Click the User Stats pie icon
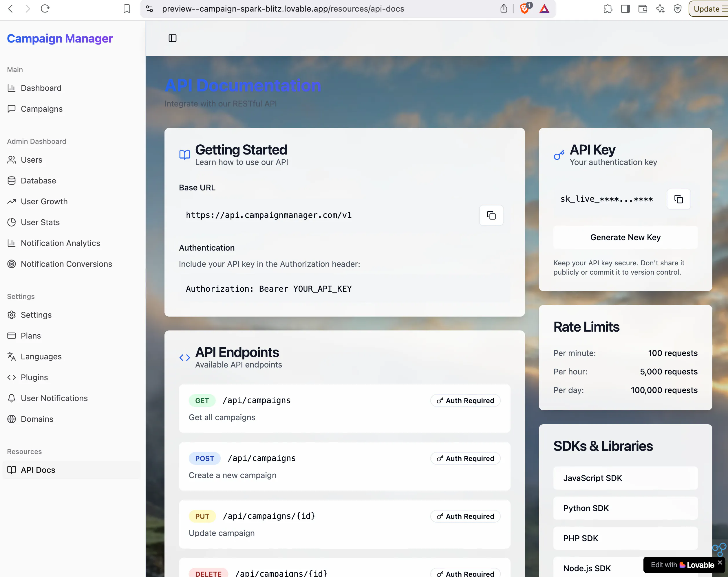 coord(12,222)
